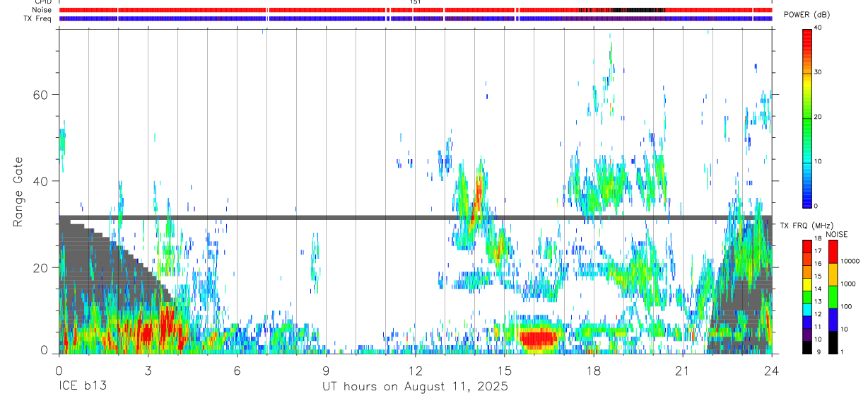Click the '11' label on the TX FRQ scale

click(x=818, y=327)
